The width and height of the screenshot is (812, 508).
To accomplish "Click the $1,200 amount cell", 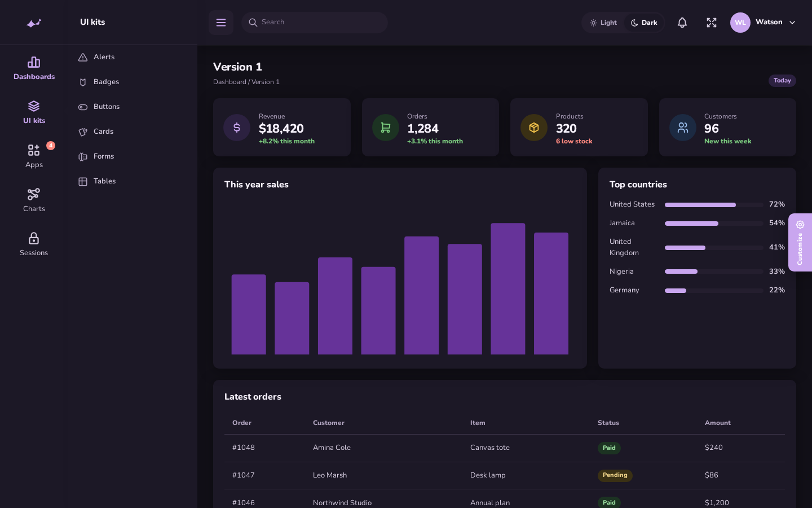I will (717, 503).
